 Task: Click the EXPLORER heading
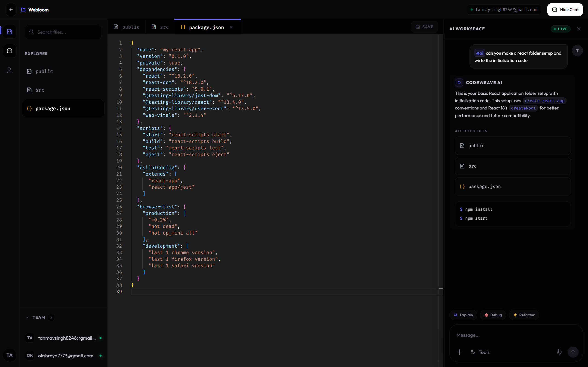click(x=36, y=54)
